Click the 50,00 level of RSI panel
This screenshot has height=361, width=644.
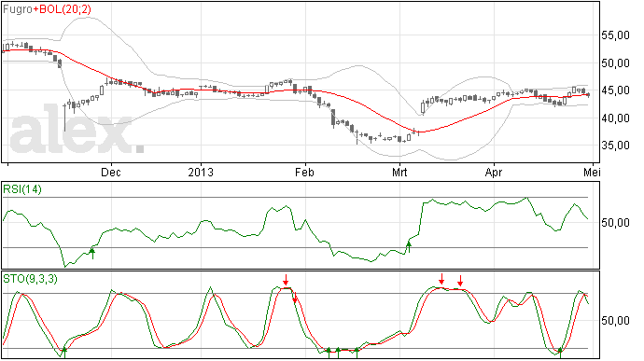tap(615, 223)
